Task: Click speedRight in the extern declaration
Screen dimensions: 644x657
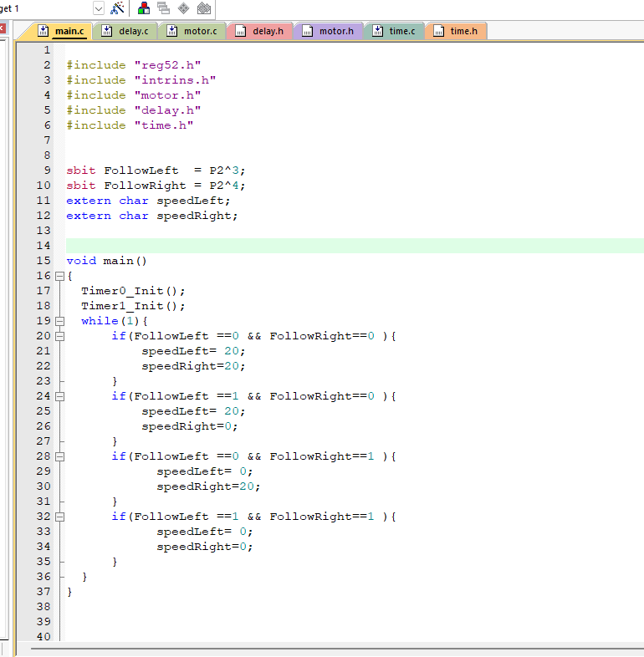Action: click(194, 216)
